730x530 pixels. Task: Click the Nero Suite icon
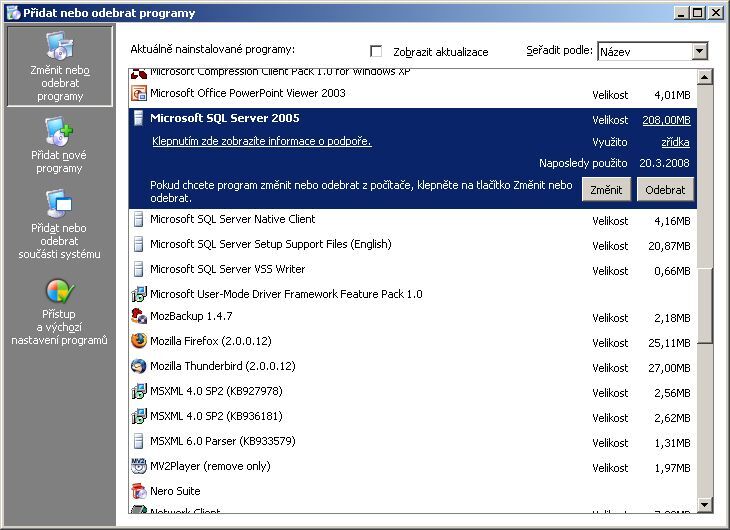139,491
